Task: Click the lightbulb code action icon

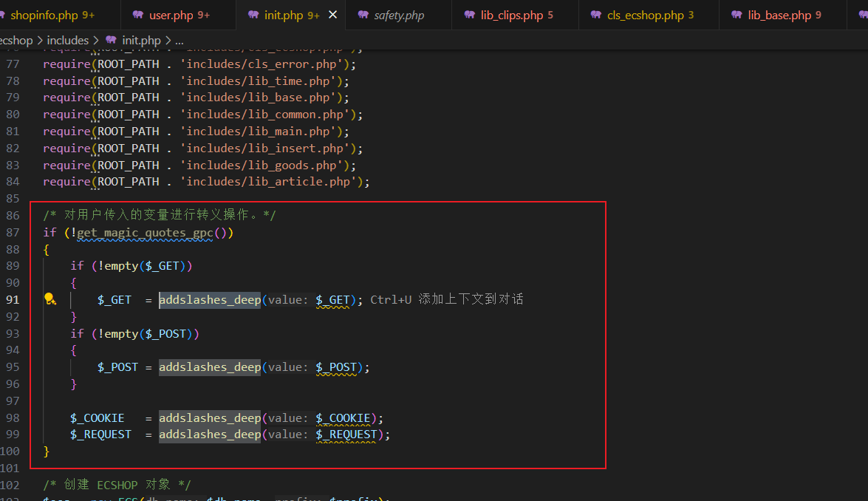Action: [49, 299]
